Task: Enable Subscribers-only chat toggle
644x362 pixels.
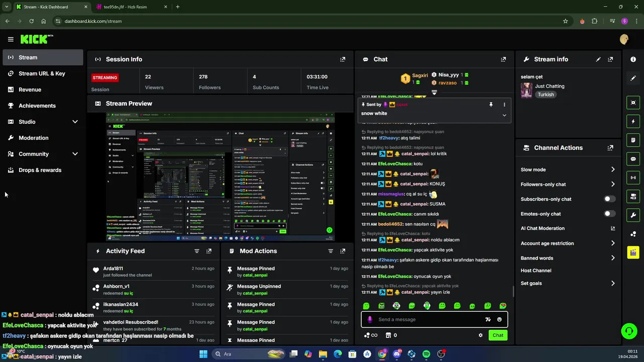Action: (609, 199)
